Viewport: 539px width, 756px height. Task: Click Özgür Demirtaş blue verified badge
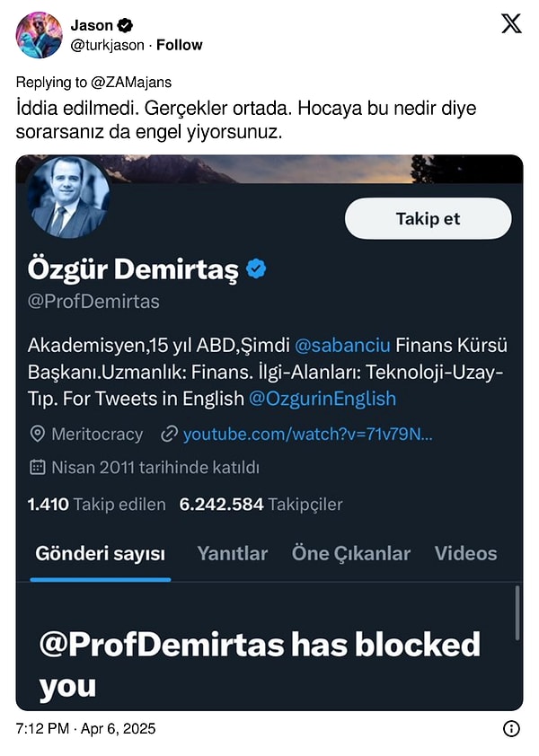point(256,268)
